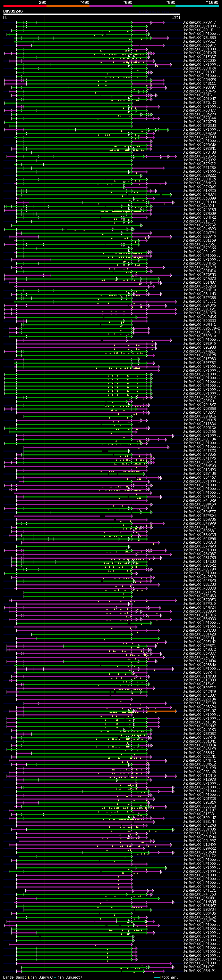The height and width of the screenshot is (980, 222).
Task: Select row 'UniRef100_Q4A2S9'
Action: coord(199,133)
